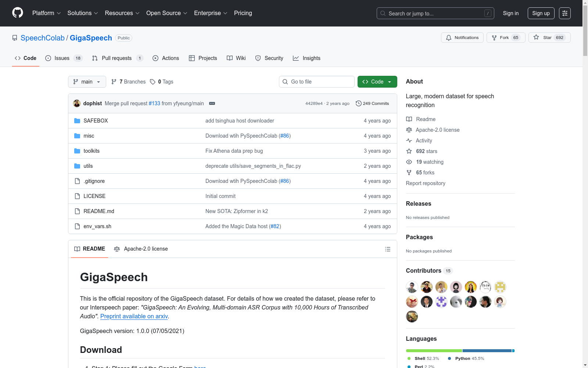Open pull request #133 link

pos(154,103)
